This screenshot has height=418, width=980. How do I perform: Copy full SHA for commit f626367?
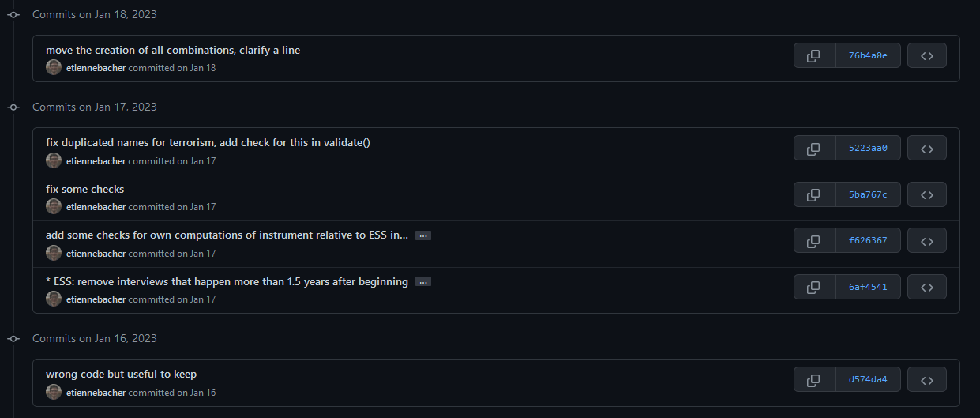(814, 240)
